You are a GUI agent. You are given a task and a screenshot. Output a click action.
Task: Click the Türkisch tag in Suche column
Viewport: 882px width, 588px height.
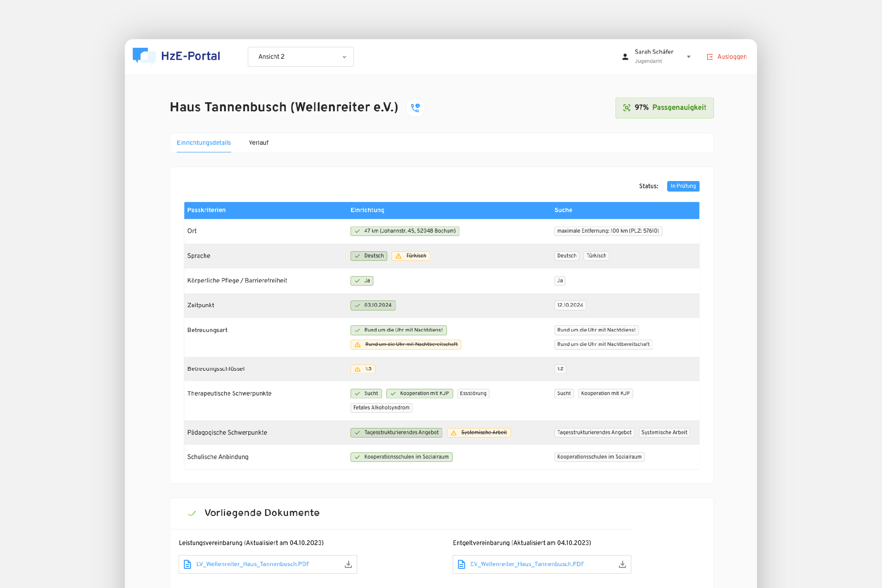(x=596, y=256)
